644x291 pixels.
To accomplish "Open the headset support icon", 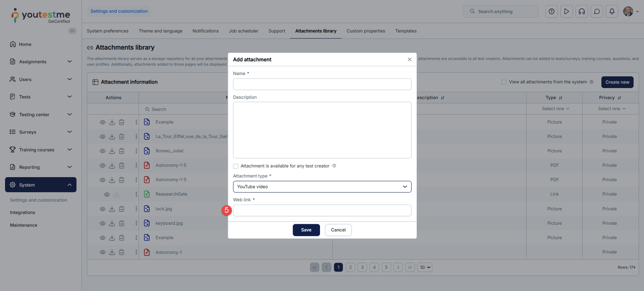I will 582,11.
